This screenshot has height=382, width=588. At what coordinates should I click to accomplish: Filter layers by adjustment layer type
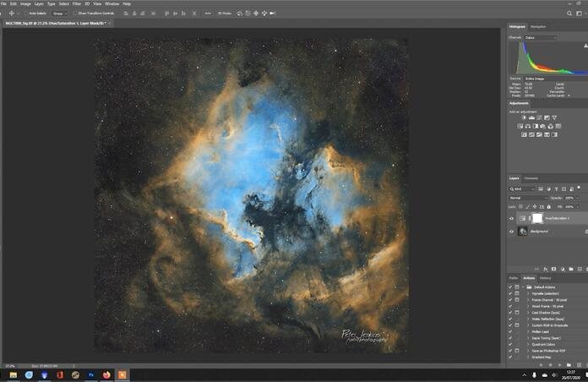coord(548,189)
